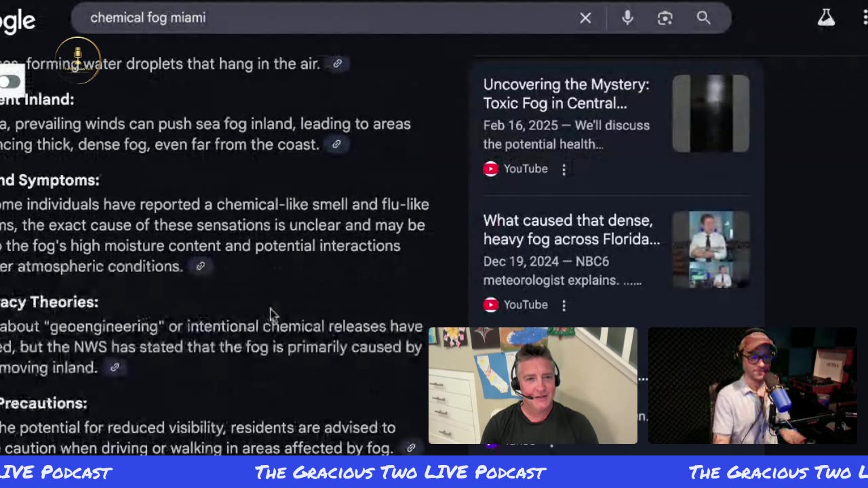The height and width of the screenshot is (488, 868).
Task: Open three-dot menu for Feb 16 YouTube result
Action: click(x=564, y=169)
